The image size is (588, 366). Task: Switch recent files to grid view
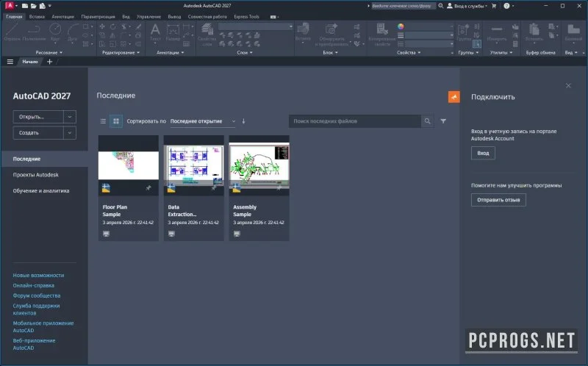[x=116, y=121]
